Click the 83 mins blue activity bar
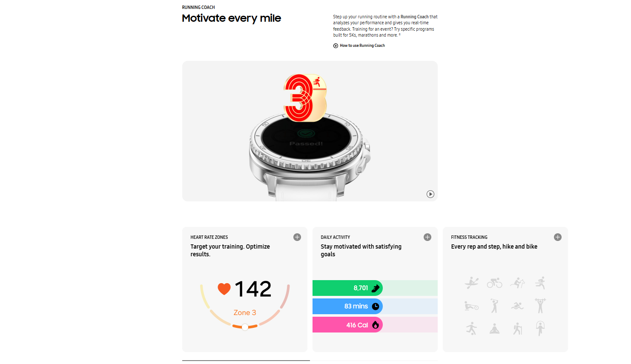 coord(347,307)
